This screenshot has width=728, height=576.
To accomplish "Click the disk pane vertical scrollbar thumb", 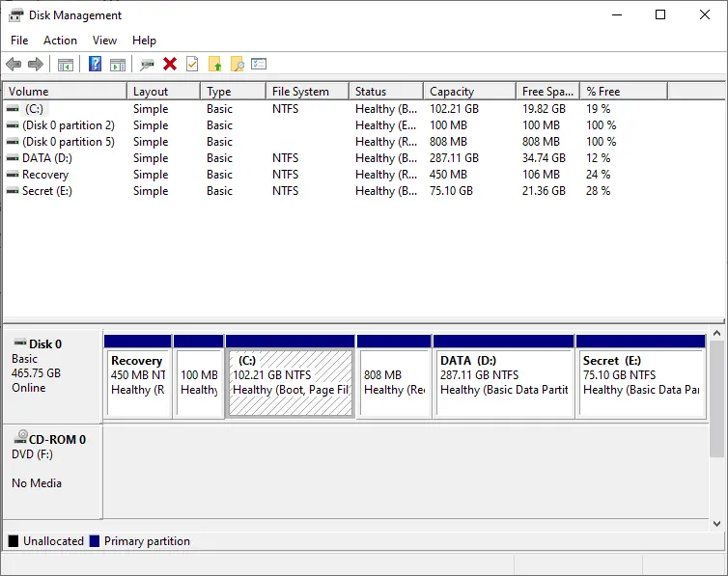I will pos(716,398).
